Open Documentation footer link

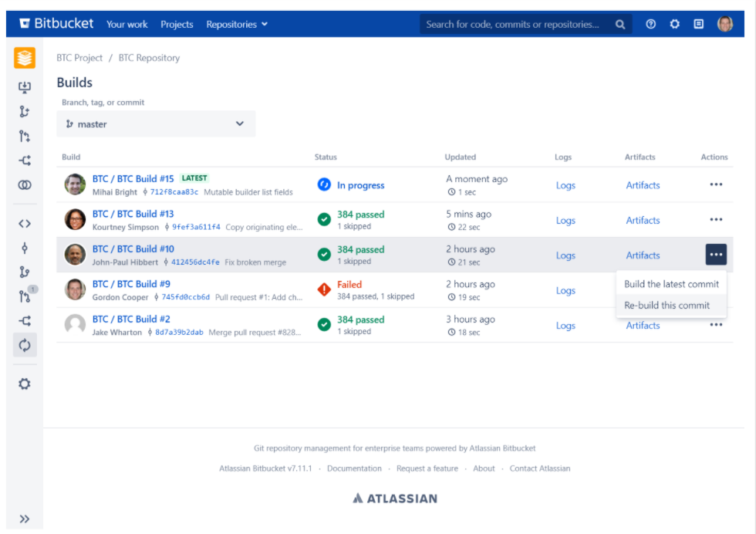[x=354, y=468]
